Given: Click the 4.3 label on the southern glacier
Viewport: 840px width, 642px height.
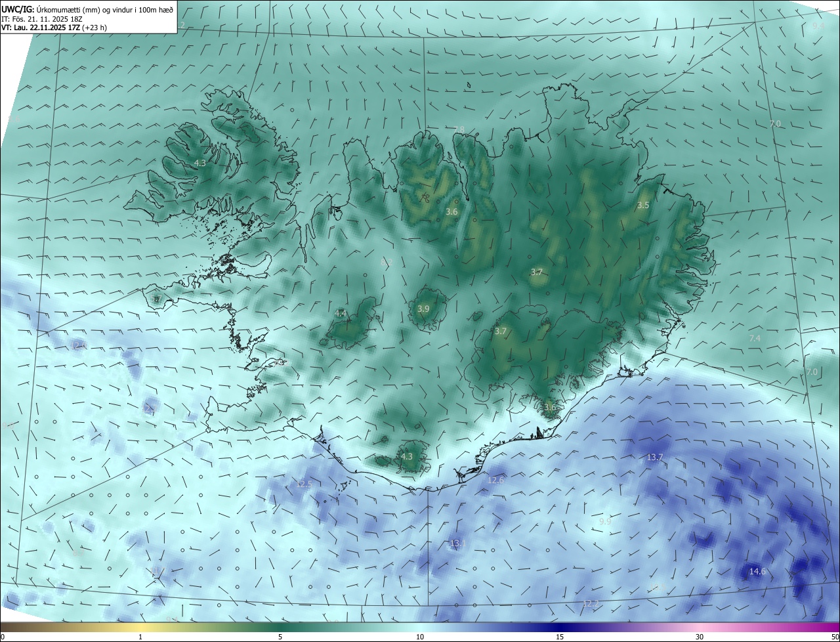Looking at the screenshot, I should 407,456.
